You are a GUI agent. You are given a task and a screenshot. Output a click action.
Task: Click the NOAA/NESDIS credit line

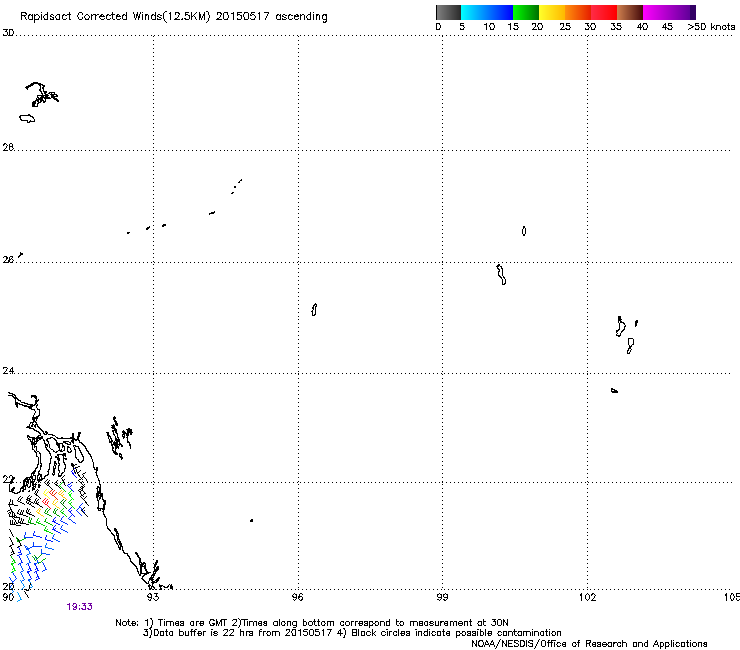click(589, 644)
